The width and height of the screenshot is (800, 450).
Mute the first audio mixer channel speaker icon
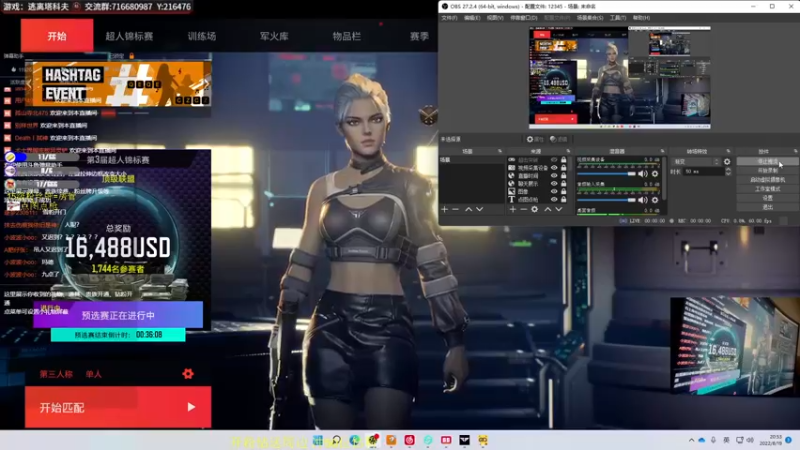643,174
